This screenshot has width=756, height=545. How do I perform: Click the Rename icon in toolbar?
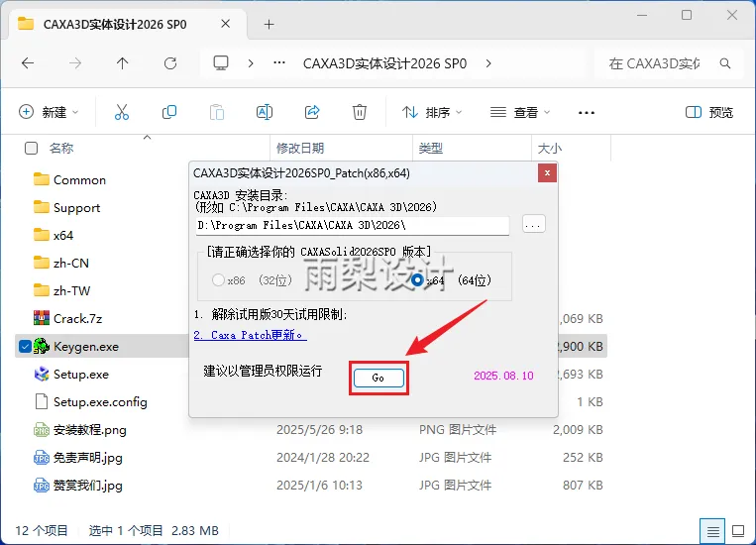[x=265, y=112]
